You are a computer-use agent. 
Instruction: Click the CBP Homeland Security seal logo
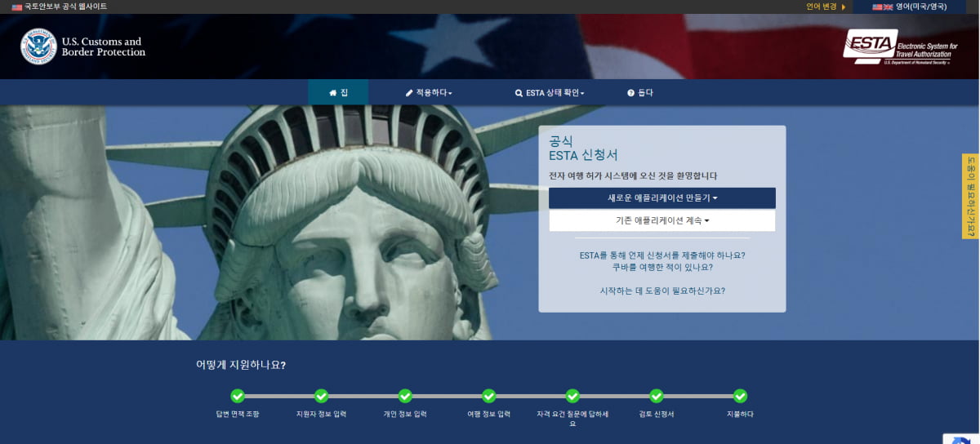pyautogui.click(x=38, y=47)
